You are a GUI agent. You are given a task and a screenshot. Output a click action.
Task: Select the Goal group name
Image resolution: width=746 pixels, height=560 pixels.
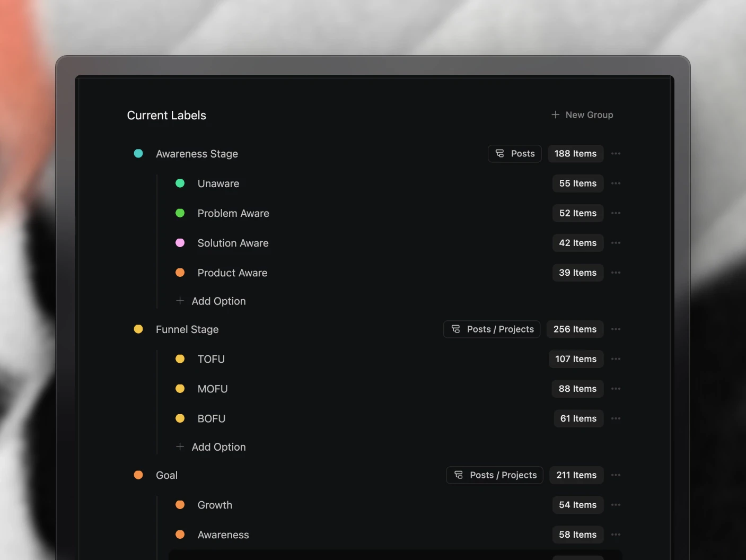[x=167, y=475]
